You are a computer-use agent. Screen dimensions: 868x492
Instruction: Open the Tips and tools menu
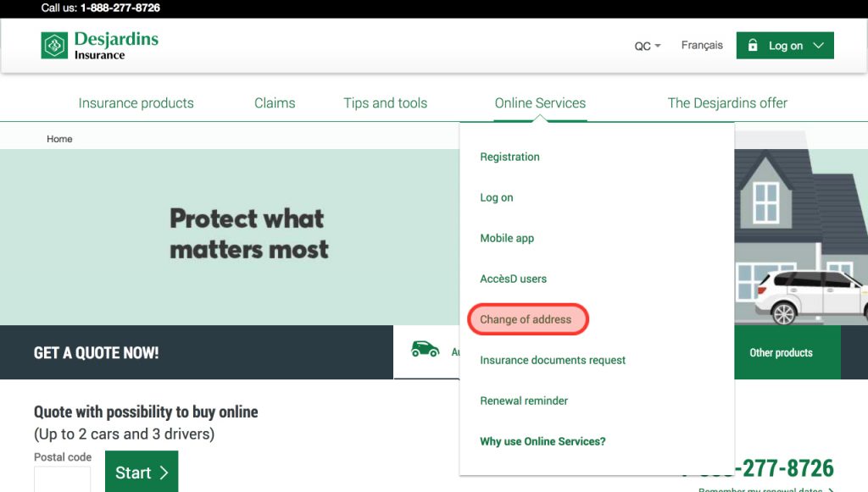tap(386, 102)
